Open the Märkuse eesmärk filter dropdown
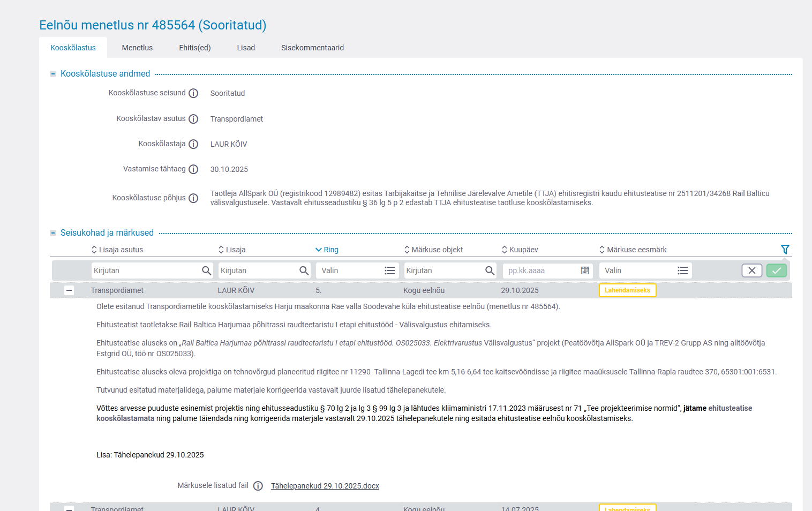This screenshot has width=812, height=511. pos(645,270)
